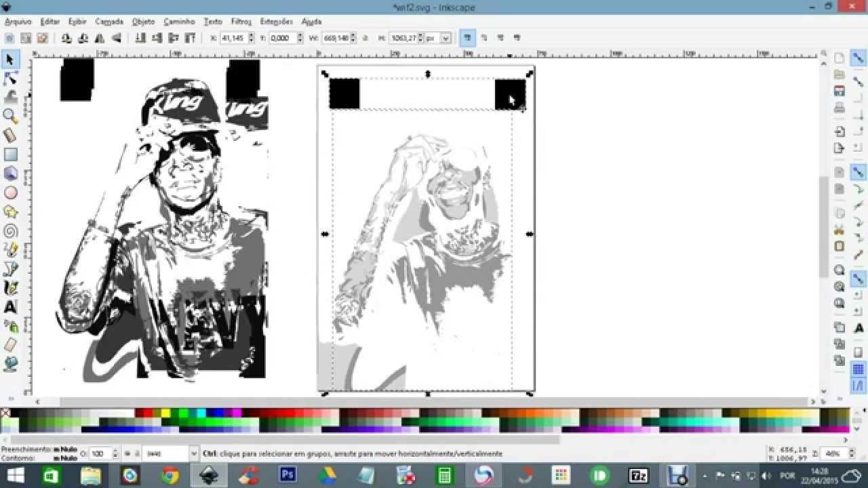Toggle enable snapping at top of snap bar

[859, 59]
